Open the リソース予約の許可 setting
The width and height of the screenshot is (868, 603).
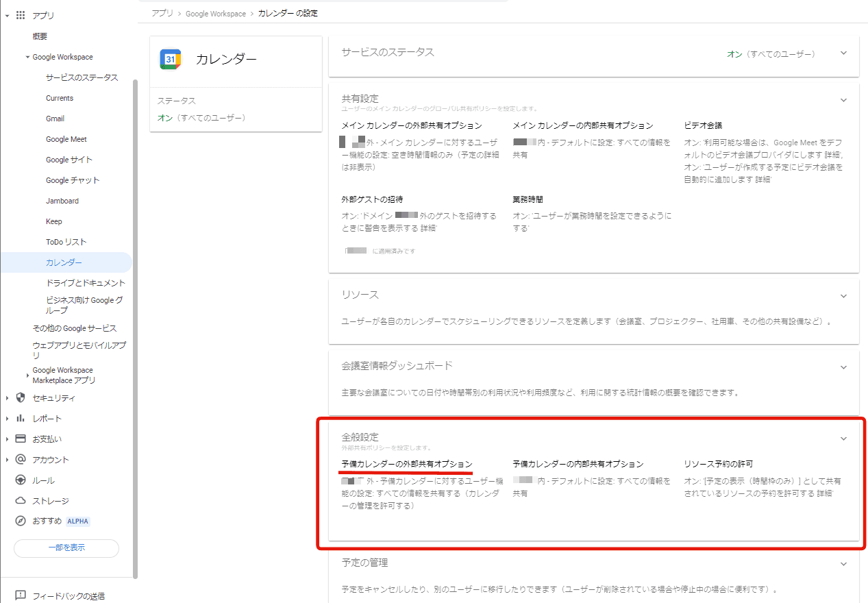(719, 465)
